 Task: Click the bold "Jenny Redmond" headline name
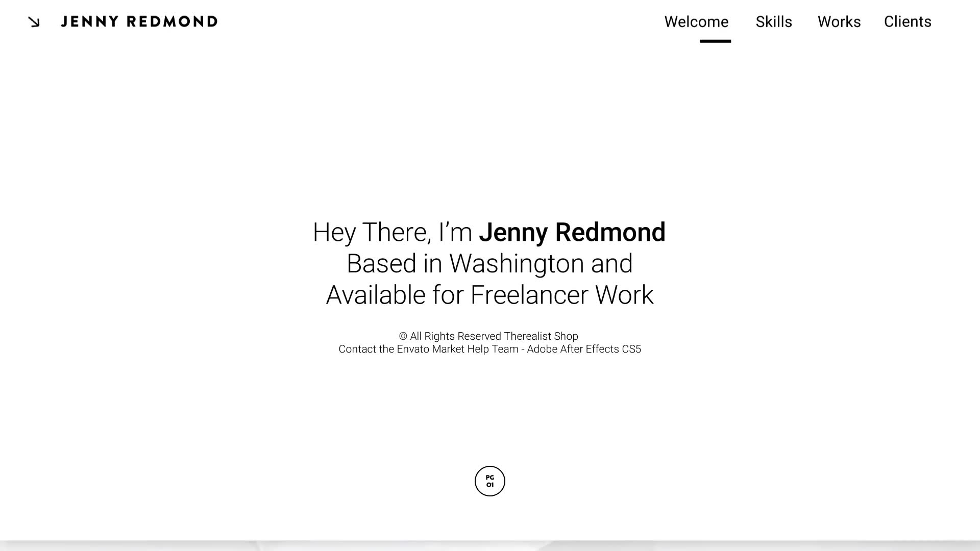click(572, 232)
